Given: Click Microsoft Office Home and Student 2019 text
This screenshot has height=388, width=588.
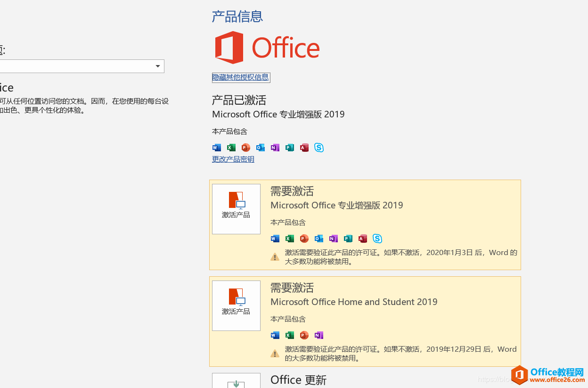Looking at the screenshot, I should [354, 302].
